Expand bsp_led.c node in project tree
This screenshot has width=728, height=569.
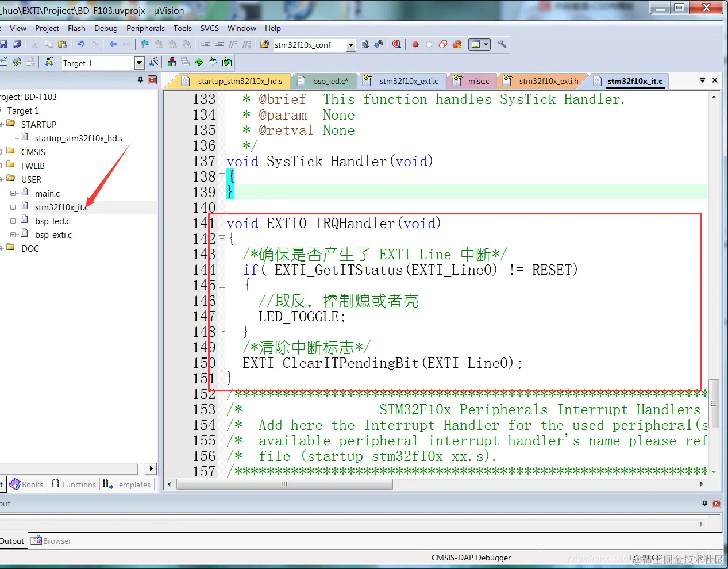coord(13,221)
